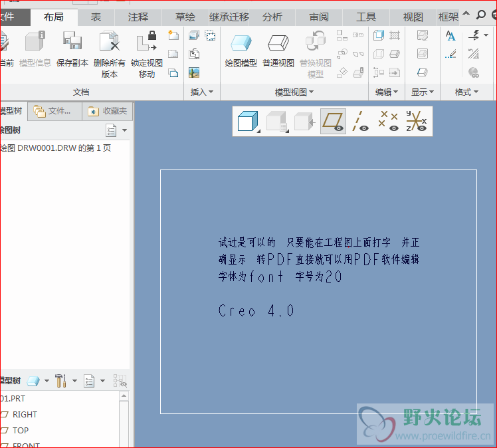Click hyperlink globe chain icon
The image size is (497, 448).
(x=474, y=72)
